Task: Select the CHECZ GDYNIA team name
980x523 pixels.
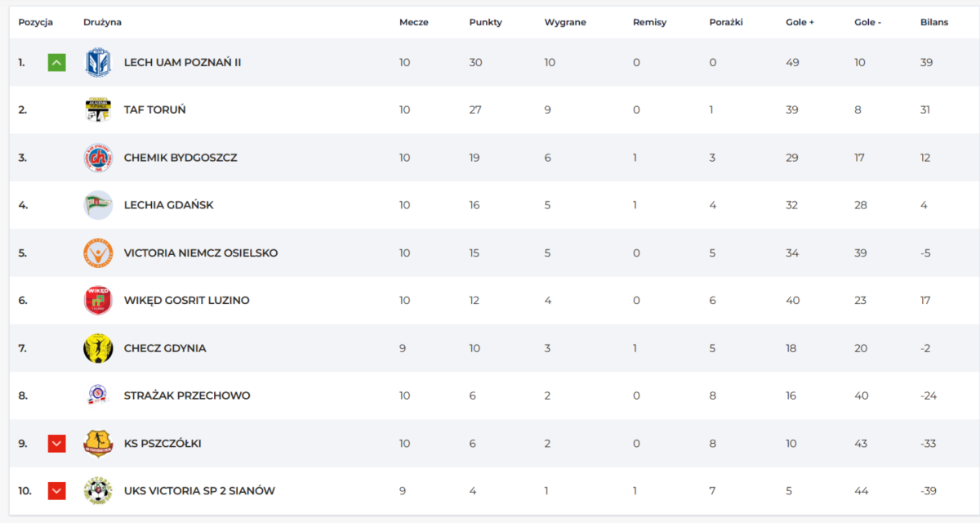Action: click(x=165, y=348)
